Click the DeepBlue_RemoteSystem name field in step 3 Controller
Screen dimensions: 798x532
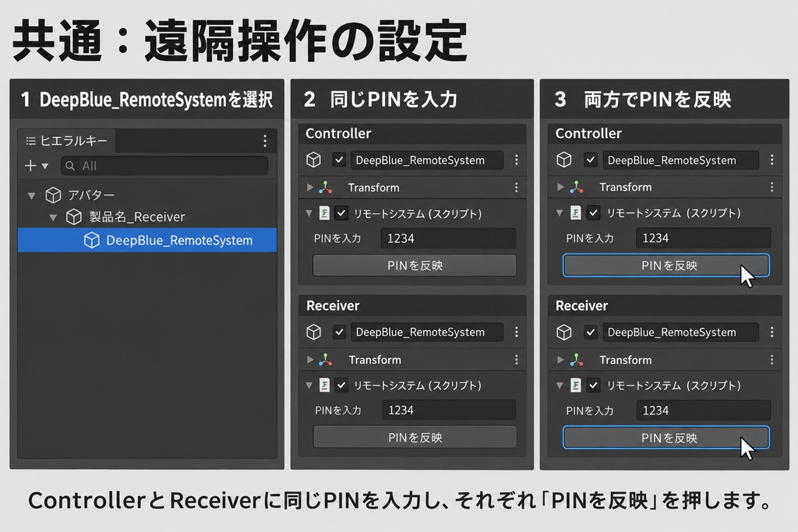(x=681, y=160)
